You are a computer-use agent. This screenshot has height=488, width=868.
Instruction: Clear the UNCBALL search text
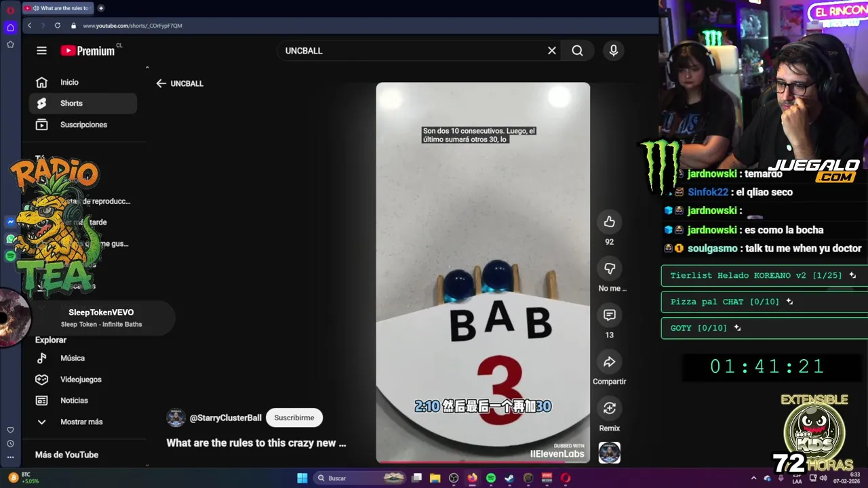(x=552, y=51)
